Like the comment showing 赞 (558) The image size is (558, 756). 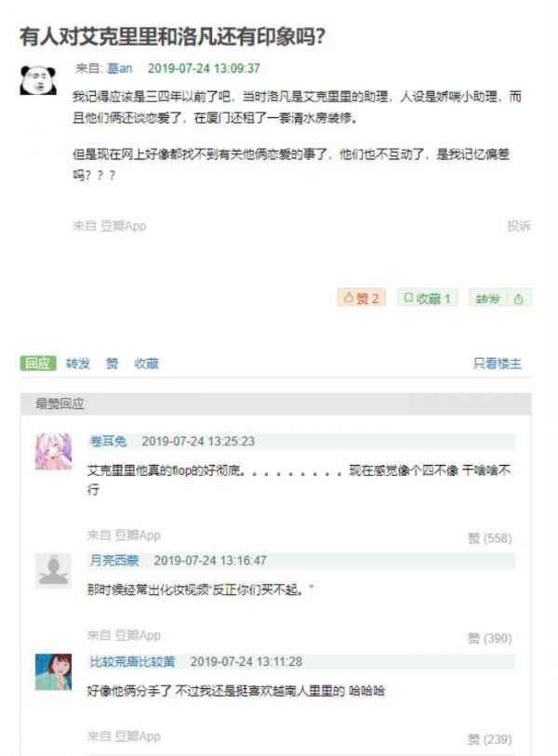pyautogui.click(x=489, y=538)
